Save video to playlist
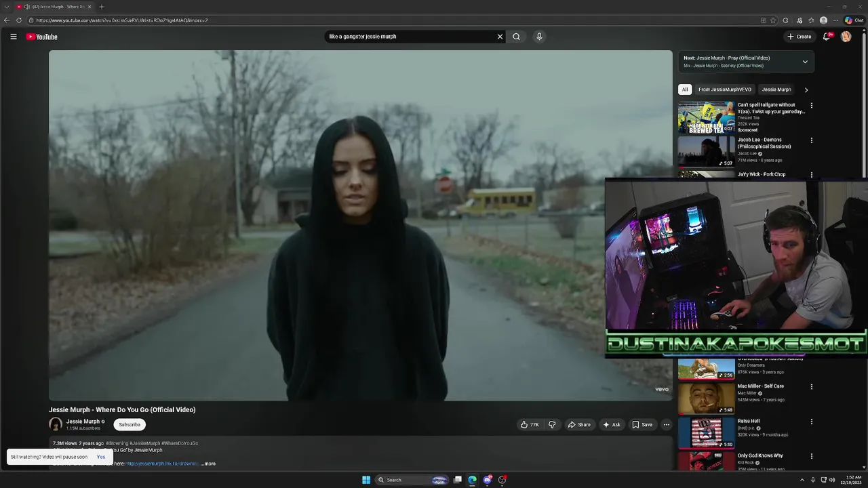868x488 pixels. tap(642, 425)
